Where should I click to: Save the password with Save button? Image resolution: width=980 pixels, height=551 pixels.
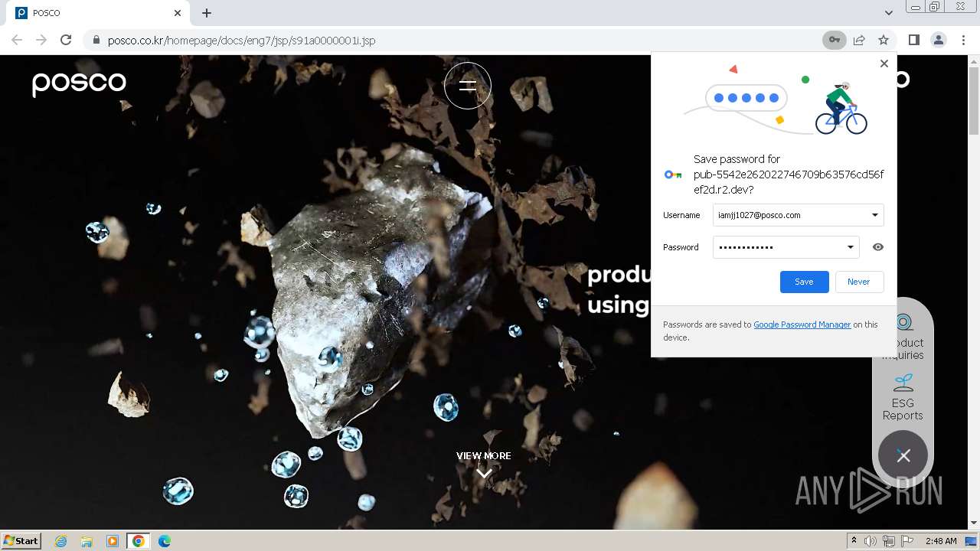pos(804,282)
